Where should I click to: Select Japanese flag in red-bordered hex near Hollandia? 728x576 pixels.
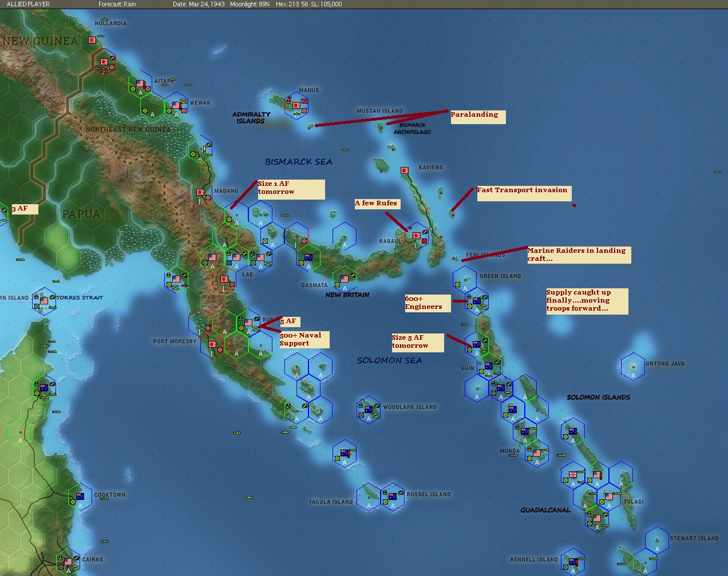(x=104, y=62)
